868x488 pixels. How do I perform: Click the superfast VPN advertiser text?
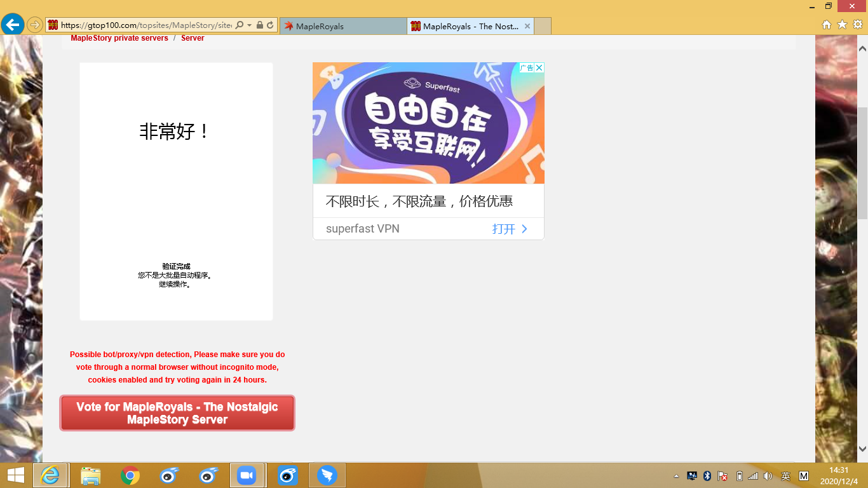[363, 229]
